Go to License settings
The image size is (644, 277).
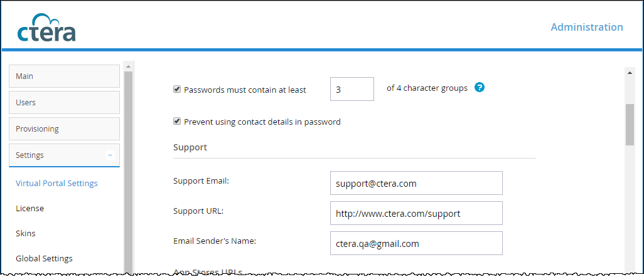click(30, 209)
